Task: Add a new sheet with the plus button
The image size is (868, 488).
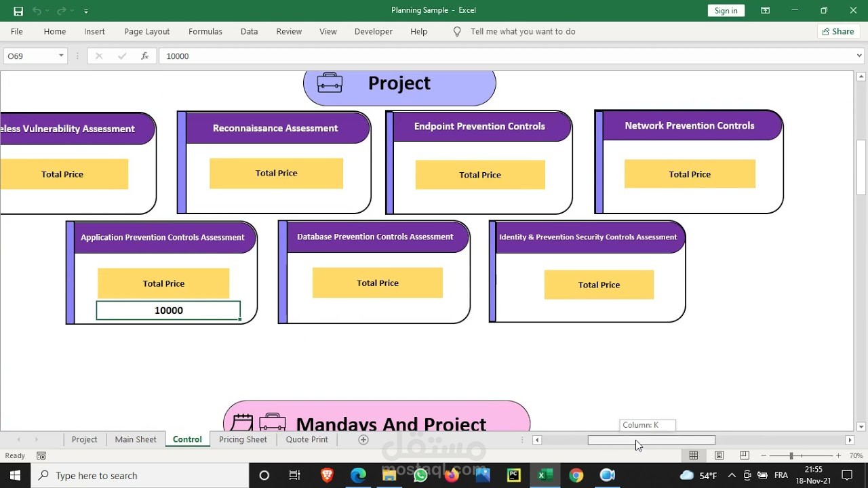Action: point(363,439)
